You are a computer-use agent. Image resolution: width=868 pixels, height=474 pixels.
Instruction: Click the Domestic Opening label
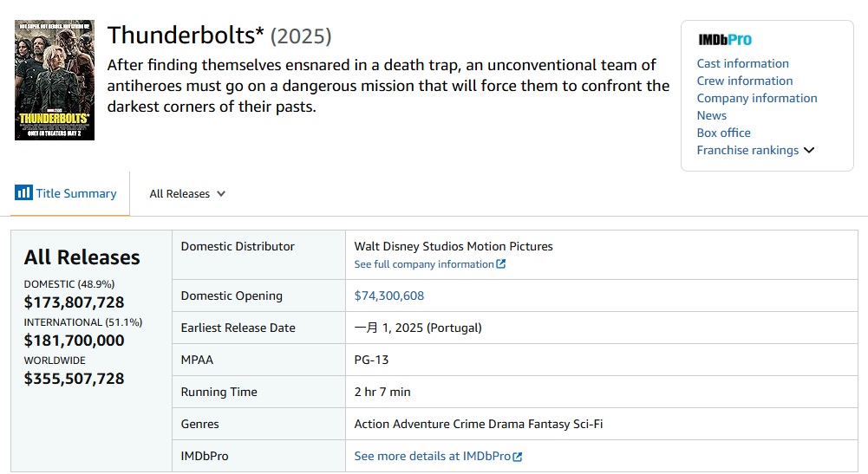[232, 295]
